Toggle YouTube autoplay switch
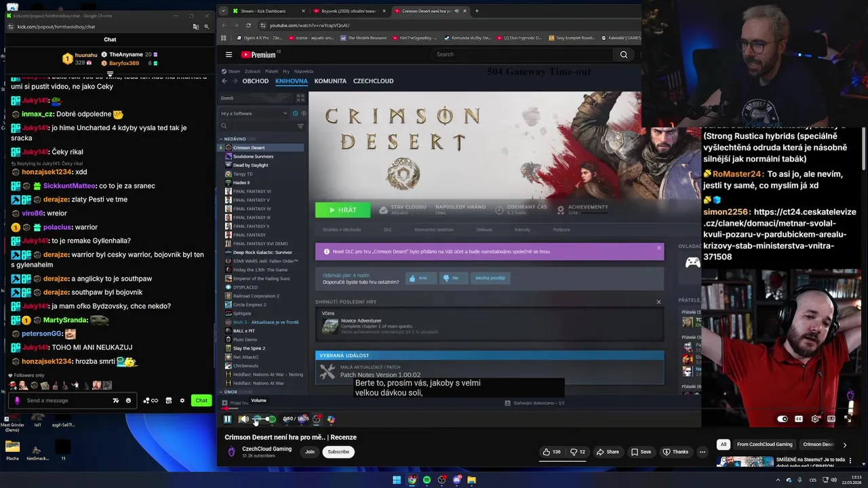Viewport: 868px width, 488px height. [x=782, y=419]
